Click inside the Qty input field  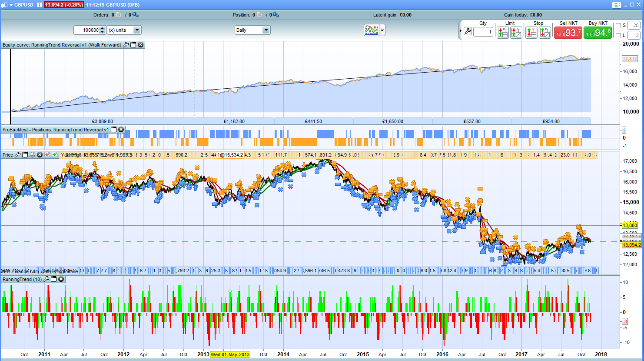pos(483,32)
